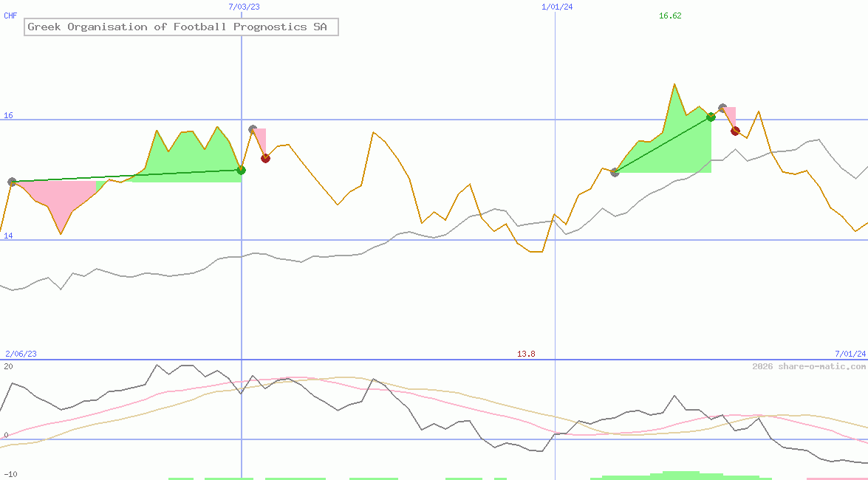Click the -10 oscillator axis label

[11, 474]
